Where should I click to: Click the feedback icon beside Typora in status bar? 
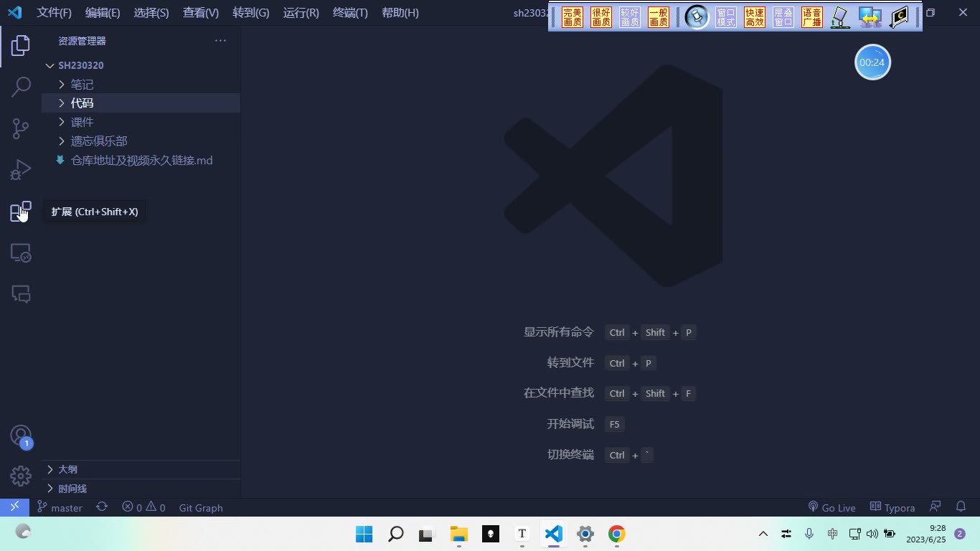[936, 507]
